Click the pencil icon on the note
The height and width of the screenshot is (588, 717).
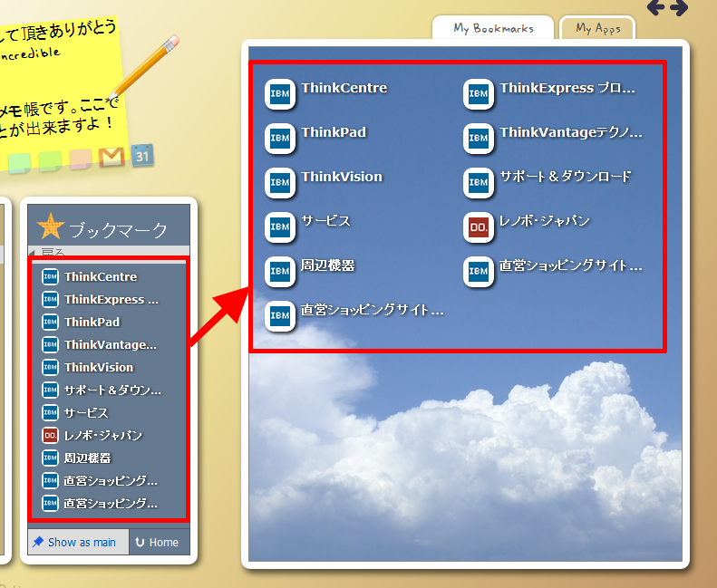143,67
